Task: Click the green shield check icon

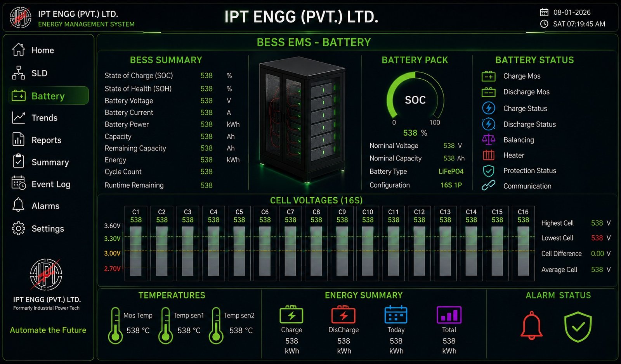Action: point(578,326)
